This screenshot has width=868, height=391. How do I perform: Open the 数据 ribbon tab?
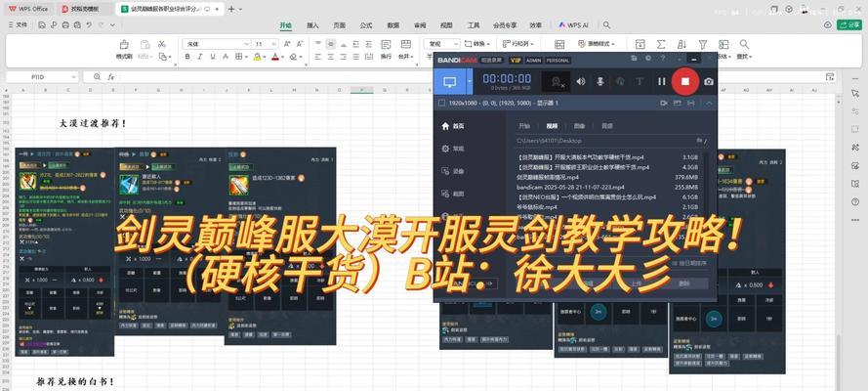point(393,25)
